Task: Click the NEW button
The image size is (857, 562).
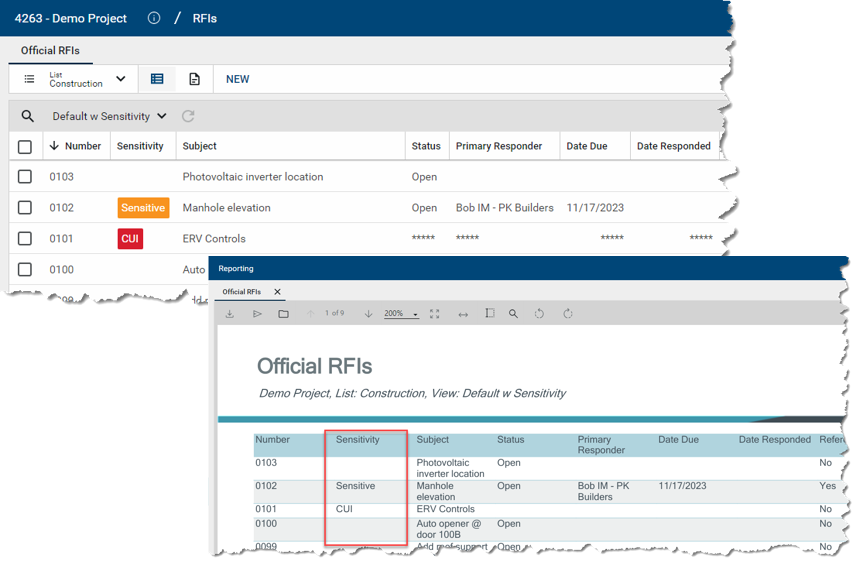Action: click(237, 79)
